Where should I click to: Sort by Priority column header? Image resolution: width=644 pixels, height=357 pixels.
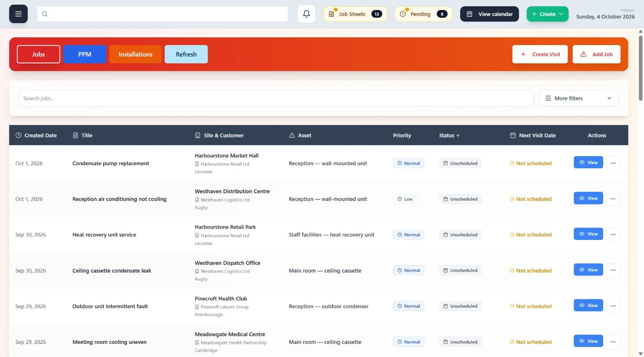(x=402, y=135)
